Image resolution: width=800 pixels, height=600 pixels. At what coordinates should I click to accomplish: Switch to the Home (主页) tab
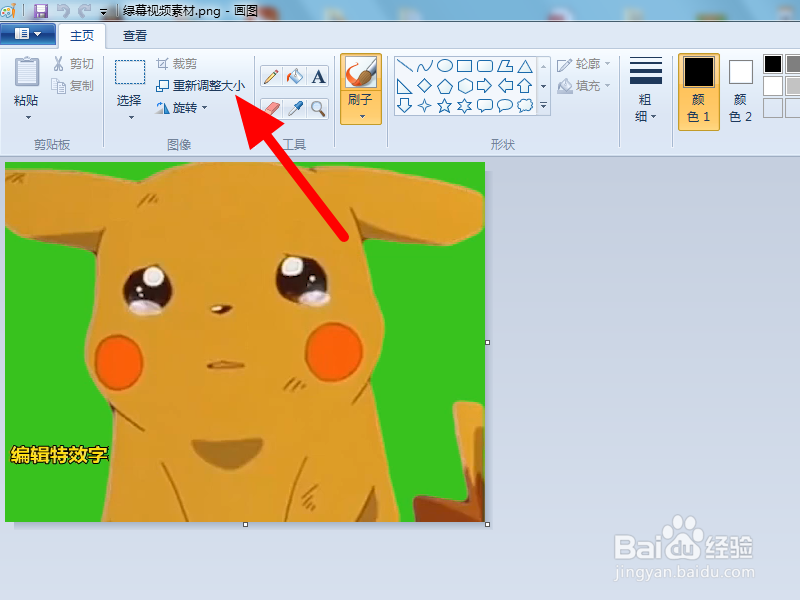click(x=82, y=36)
